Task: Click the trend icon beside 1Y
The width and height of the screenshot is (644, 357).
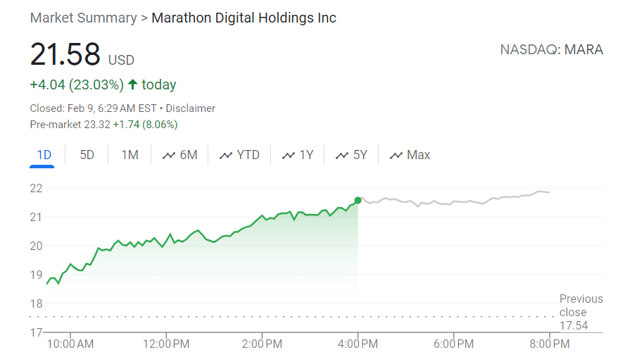Action: (289, 156)
